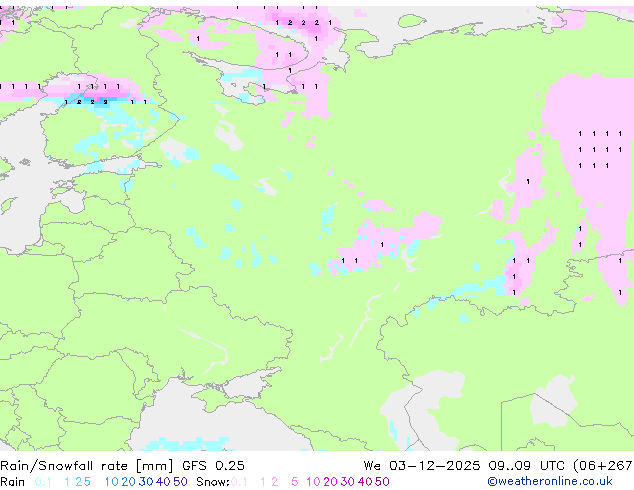Click the "09..09 UTC" time label
This screenshot has width=634, height=490.
tap(526, 466)
